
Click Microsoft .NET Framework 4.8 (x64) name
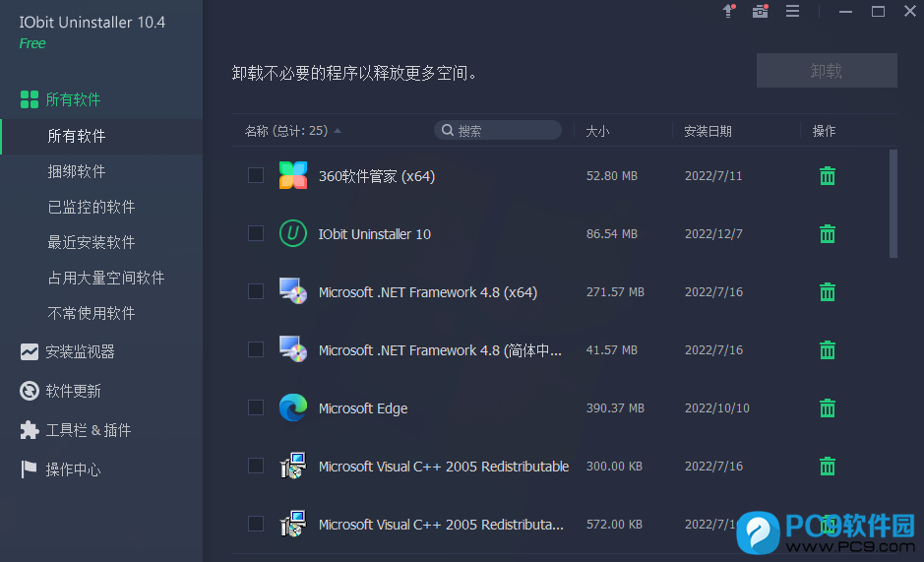point(428,292)
